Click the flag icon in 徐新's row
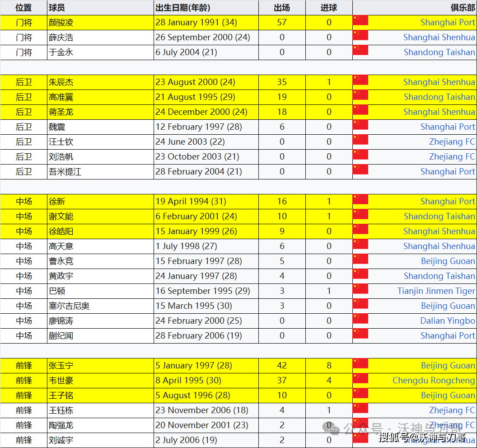 click(360, 200)
